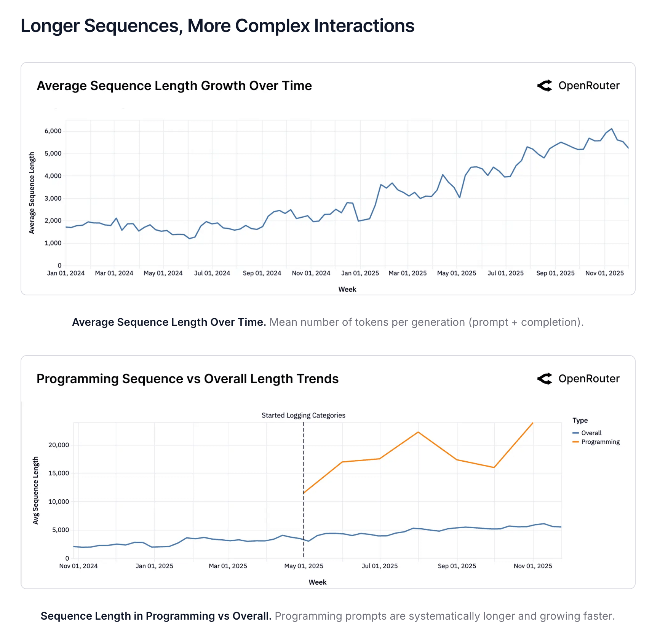Click the OpenRouter logo icon in bottom chart
652x644 pixels.
pyautogui.click(x=545, y=379)
